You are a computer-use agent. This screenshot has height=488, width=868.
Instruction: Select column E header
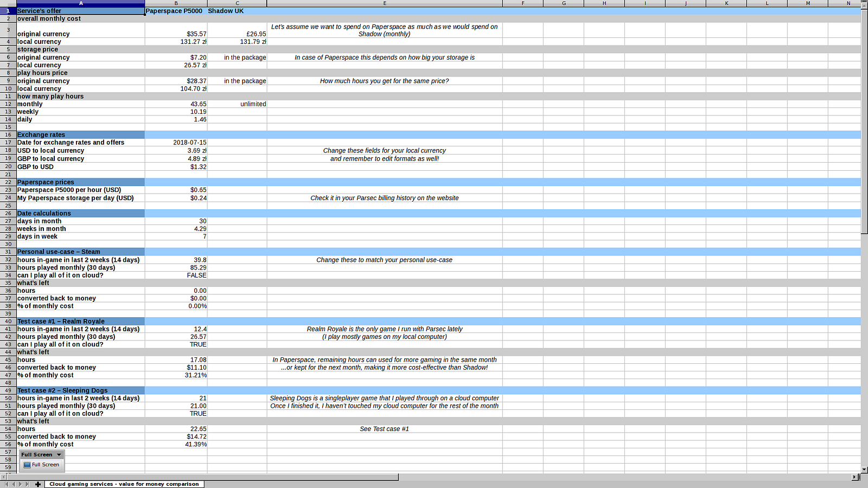coord(385,3)
